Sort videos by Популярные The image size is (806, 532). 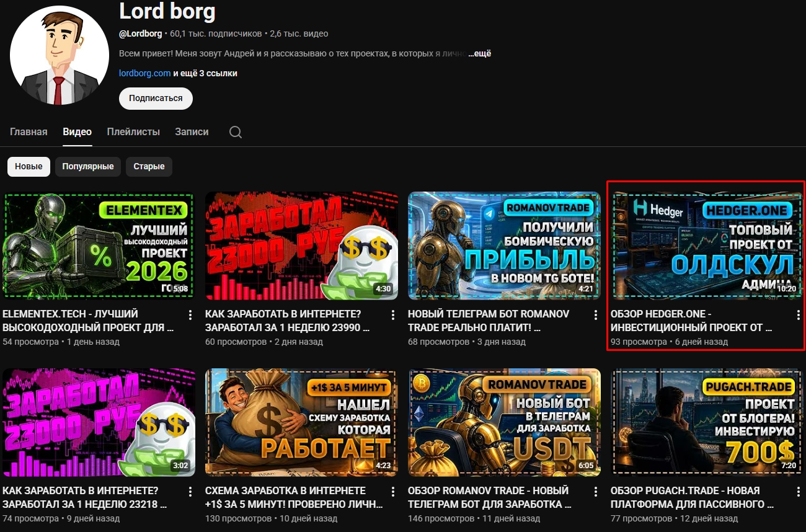[x=88, y=166]
